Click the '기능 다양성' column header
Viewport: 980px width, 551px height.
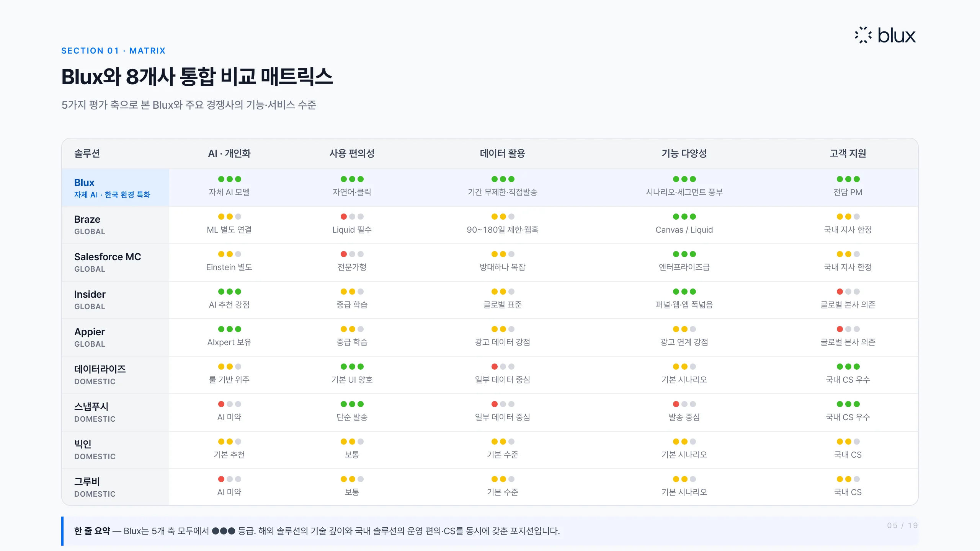pyautogui.click(x=684, y=153)
